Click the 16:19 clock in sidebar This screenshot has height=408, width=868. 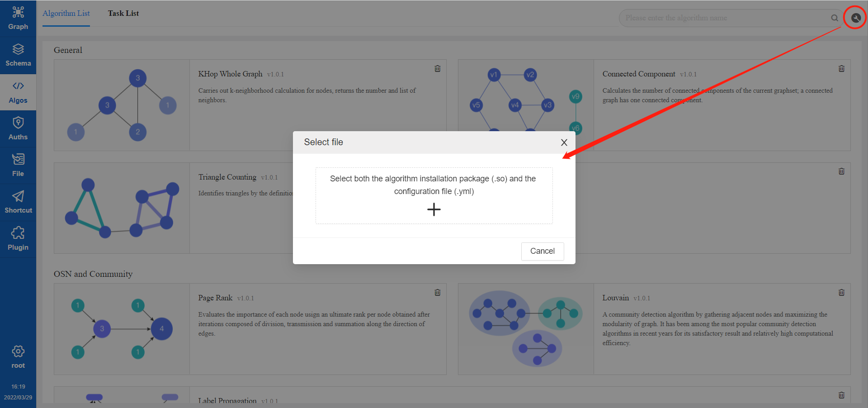18,387
